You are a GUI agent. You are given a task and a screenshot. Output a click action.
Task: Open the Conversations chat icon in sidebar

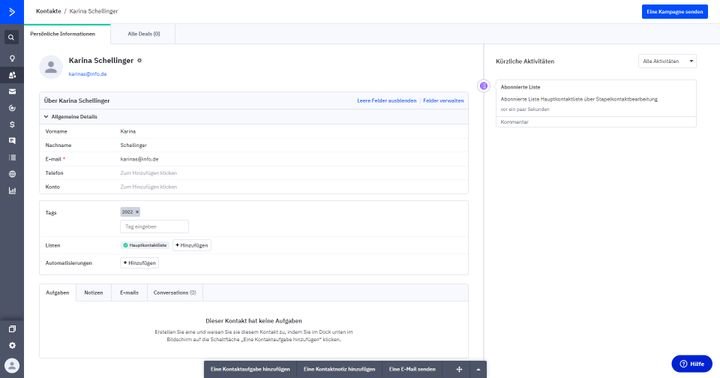click(x=12, y=141)
